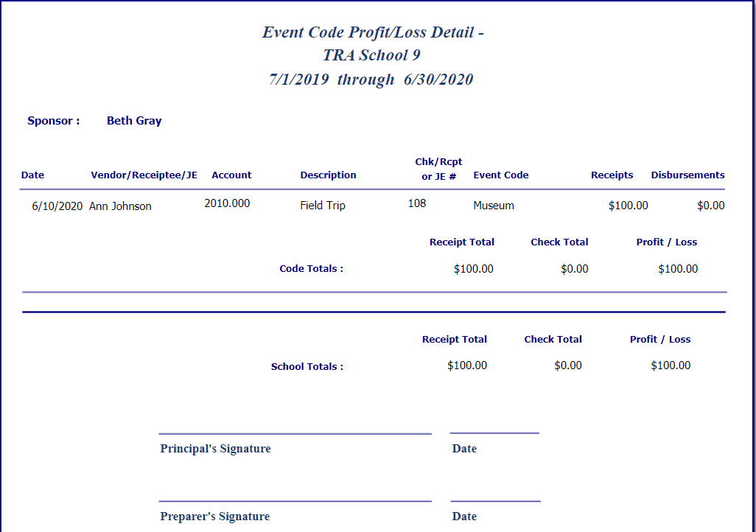Select School Totals receipt total '$100.00'
The image size is (756, 532).
coord(467,365)
